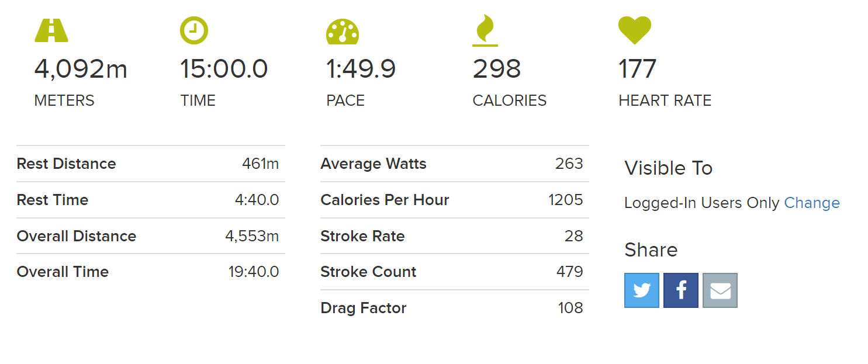Click the Overall Time row
The image size is (868, 364).
151,272
